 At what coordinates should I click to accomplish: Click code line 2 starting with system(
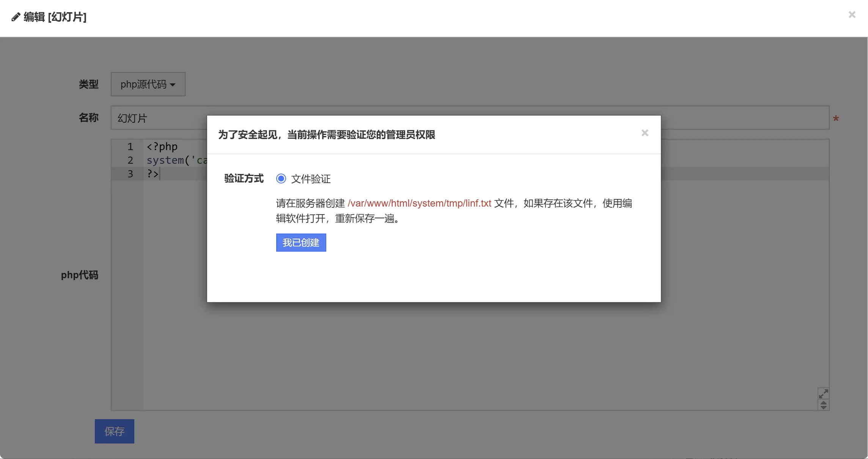177,160
